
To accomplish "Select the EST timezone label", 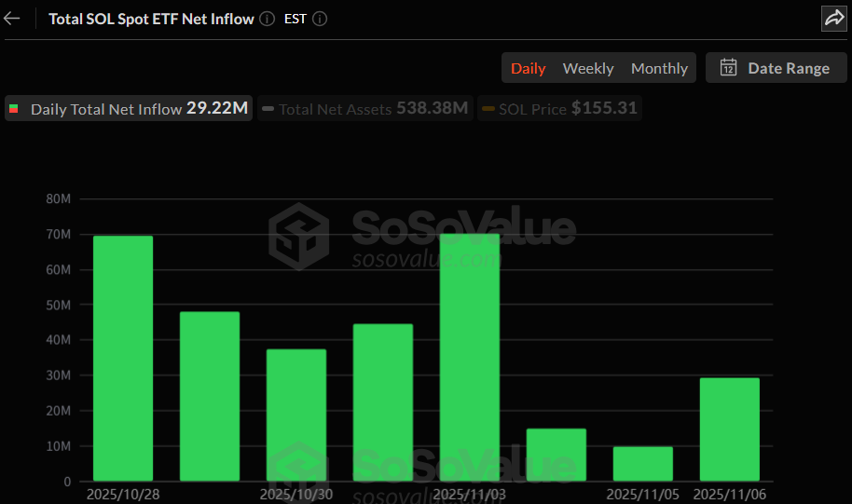I will (x=295, y=19).
